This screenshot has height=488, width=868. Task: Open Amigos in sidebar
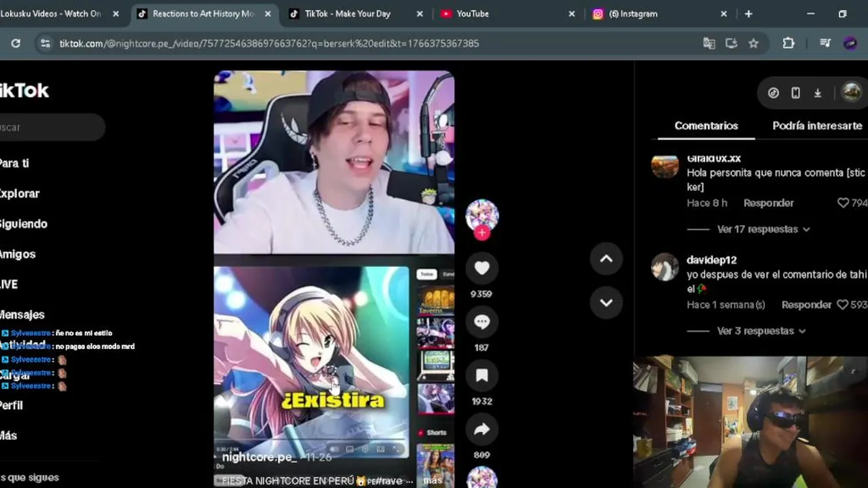point(17,254)
